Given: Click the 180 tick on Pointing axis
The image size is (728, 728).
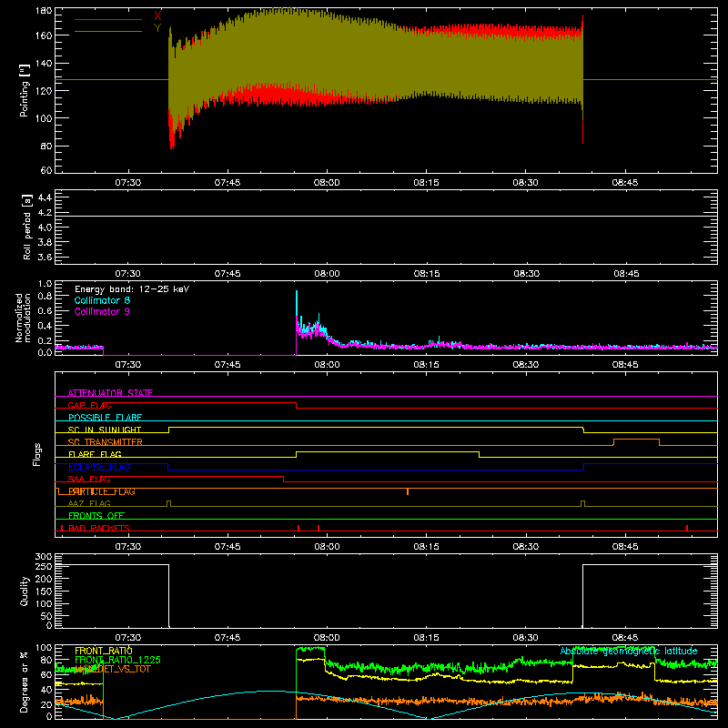Looking at the screenshot, I should coord(44,11).
